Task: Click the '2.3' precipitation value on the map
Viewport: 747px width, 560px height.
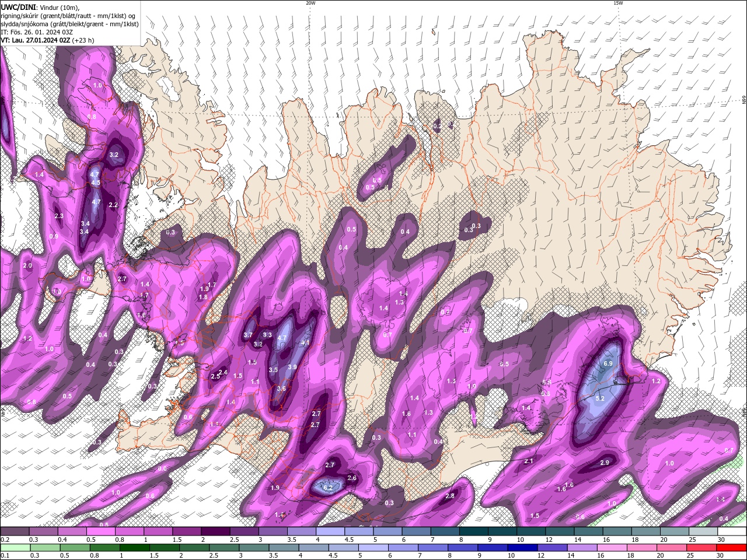Action: [x=59, y=216]
